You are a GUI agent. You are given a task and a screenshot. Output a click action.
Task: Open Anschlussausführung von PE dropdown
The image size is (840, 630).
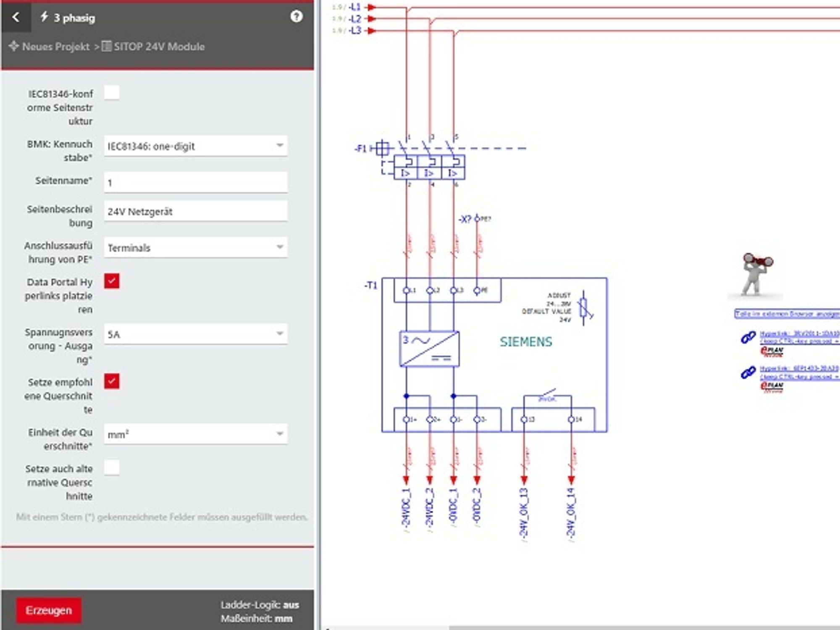[x=196, y=247]
